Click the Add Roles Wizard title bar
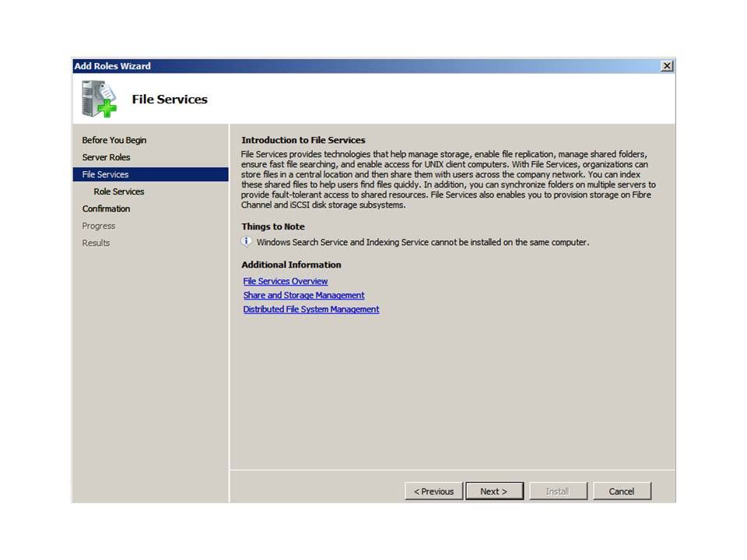This screenshot has width=747, height=560. [350, 66]
